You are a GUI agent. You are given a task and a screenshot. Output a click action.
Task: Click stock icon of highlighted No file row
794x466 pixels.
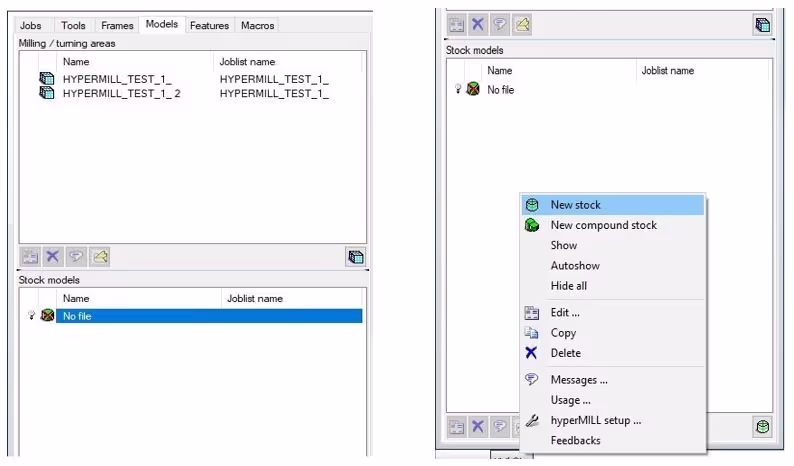[x=47, y=316]
